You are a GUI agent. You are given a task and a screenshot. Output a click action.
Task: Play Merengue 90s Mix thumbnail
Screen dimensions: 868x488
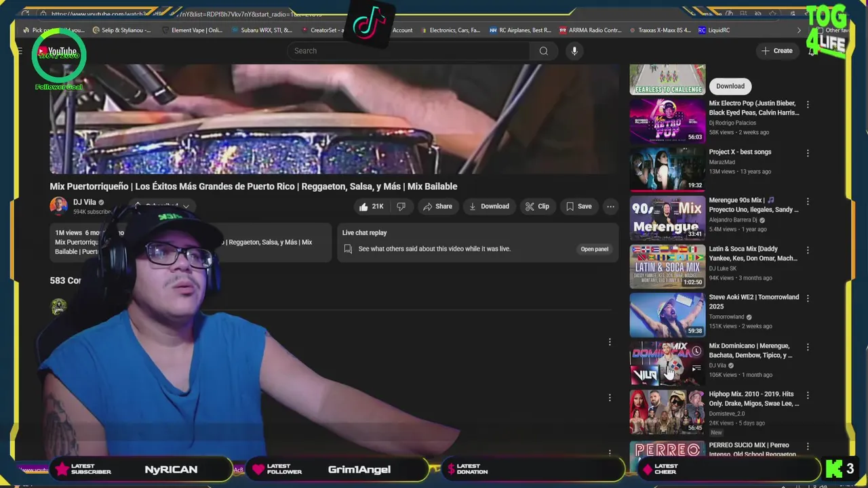[x=667, y=218]
